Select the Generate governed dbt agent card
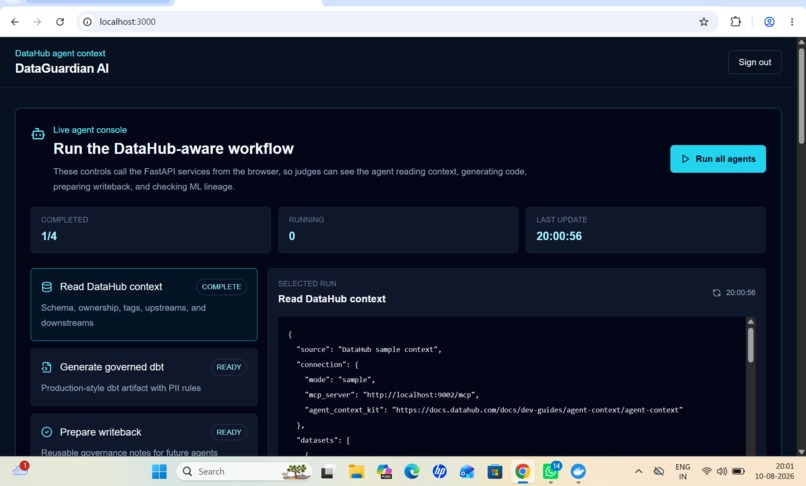 [x=144, y=377]
